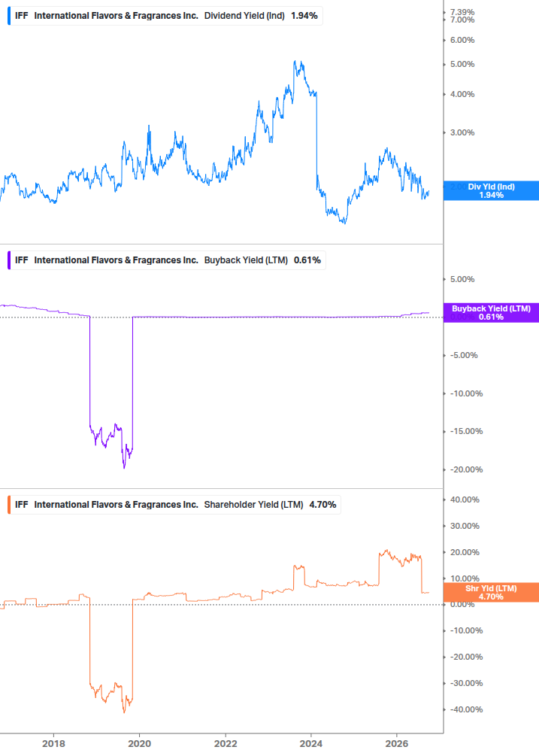The width and height of the screenshot is (539, 756).
Task: Click the orange Shareholder Yield legend color bar
Action: (x=9, y=505)
